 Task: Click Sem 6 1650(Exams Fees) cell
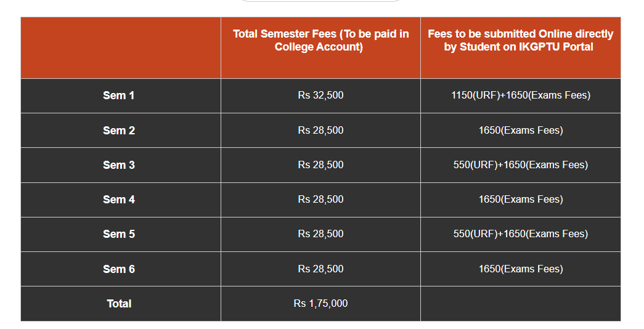pos(520,269)
